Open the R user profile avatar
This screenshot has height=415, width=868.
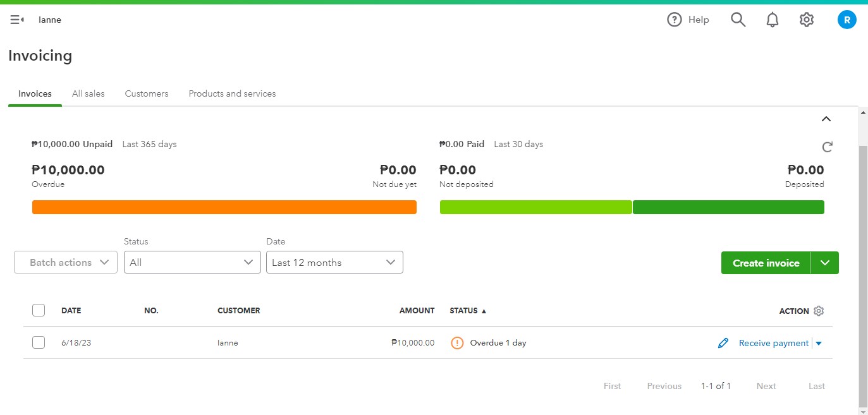tap(847, 20)
